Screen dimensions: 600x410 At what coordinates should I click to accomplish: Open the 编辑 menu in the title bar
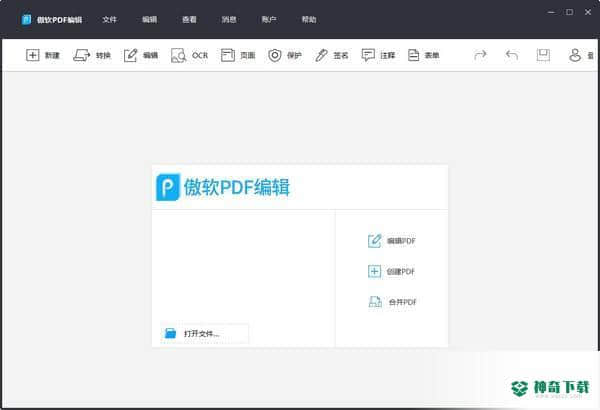[x=149, y=20]
